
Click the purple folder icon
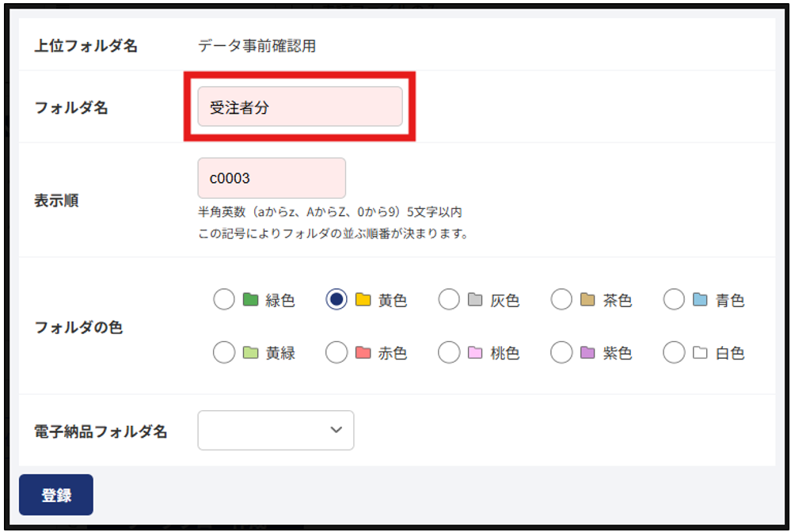click(x=588, y=352)
